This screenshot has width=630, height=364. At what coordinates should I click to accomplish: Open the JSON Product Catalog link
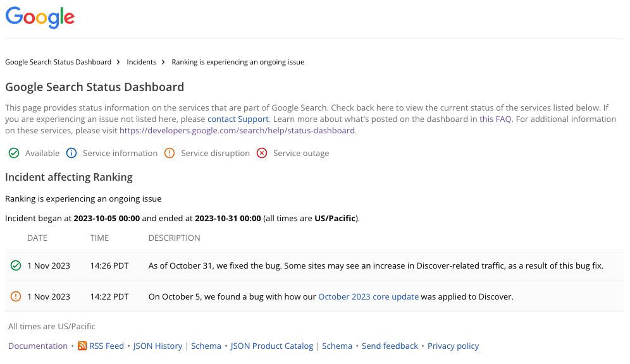point(271,346)
